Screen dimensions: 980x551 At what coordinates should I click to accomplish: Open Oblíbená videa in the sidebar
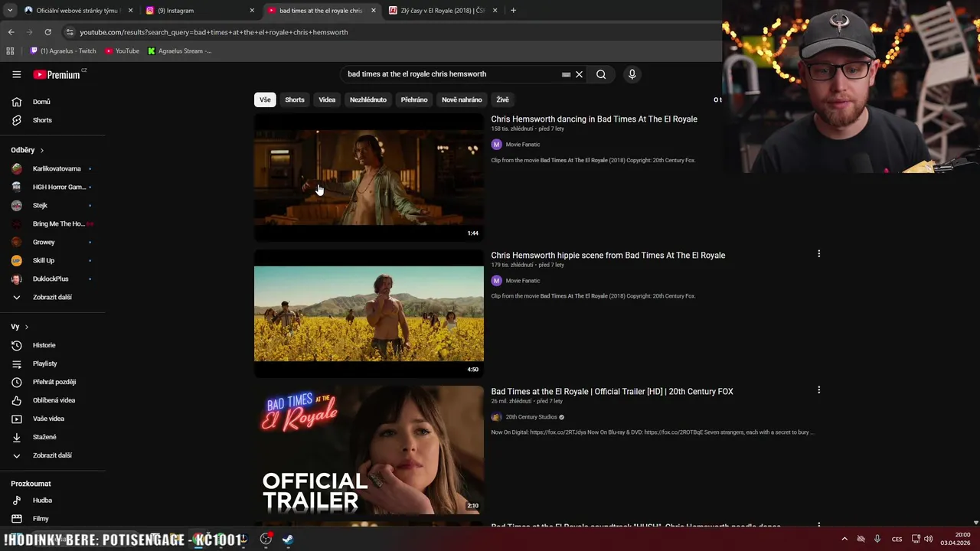54,400
